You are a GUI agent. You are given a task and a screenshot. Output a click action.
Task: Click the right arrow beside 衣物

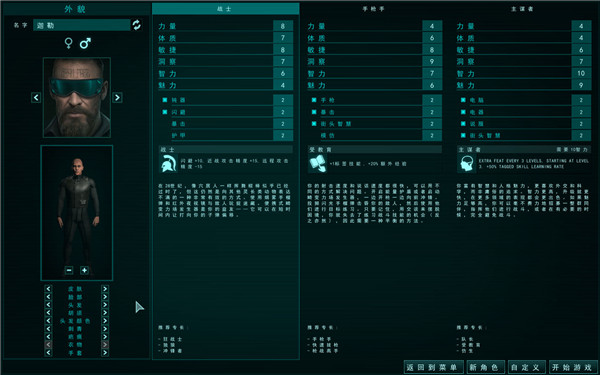[x=105, y=345]
